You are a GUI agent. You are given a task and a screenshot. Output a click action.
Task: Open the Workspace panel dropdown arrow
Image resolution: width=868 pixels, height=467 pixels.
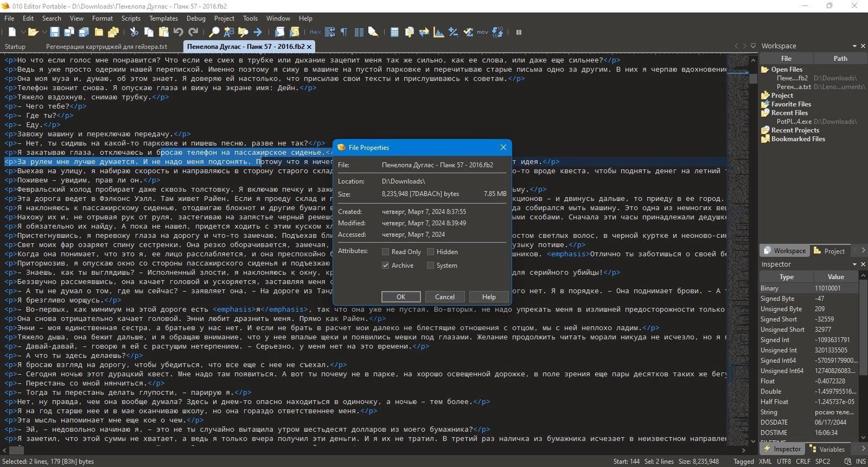tap(854, 46)
